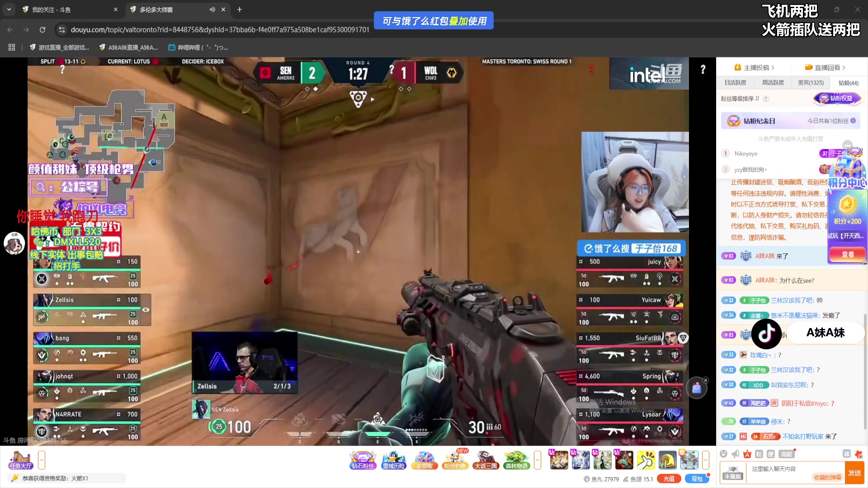Image resolution: width=868 pixels, height=488 pixels.
Task: Expand 主播投稿 streamer submissions
Action: click(x=755, y=68)
